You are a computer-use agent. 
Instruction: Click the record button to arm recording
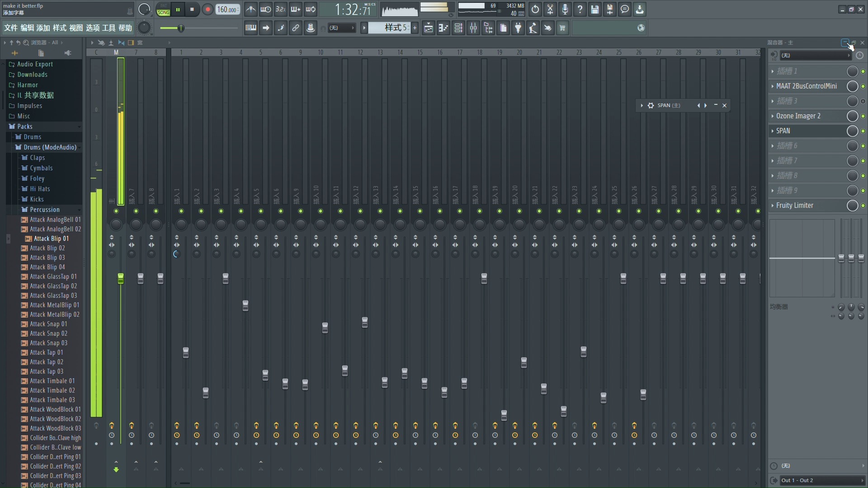coord(207,9)
